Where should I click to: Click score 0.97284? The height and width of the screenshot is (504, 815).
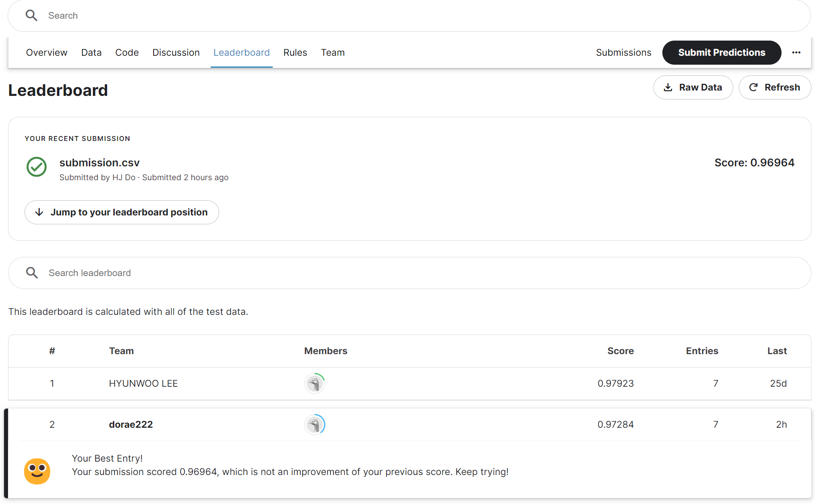point(615,425)
